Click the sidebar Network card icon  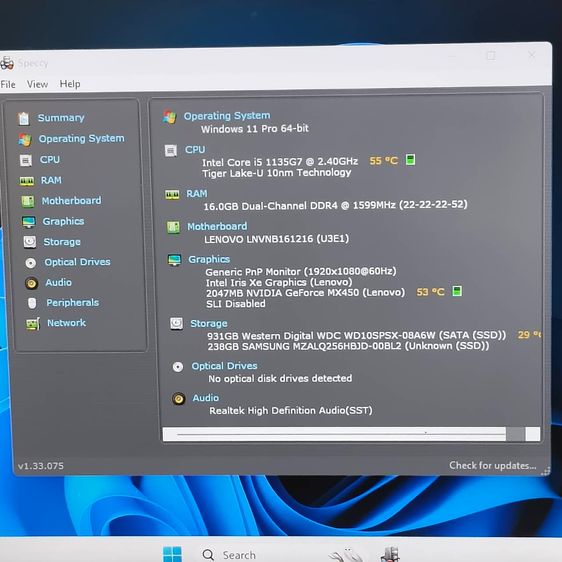pos(33,324)
